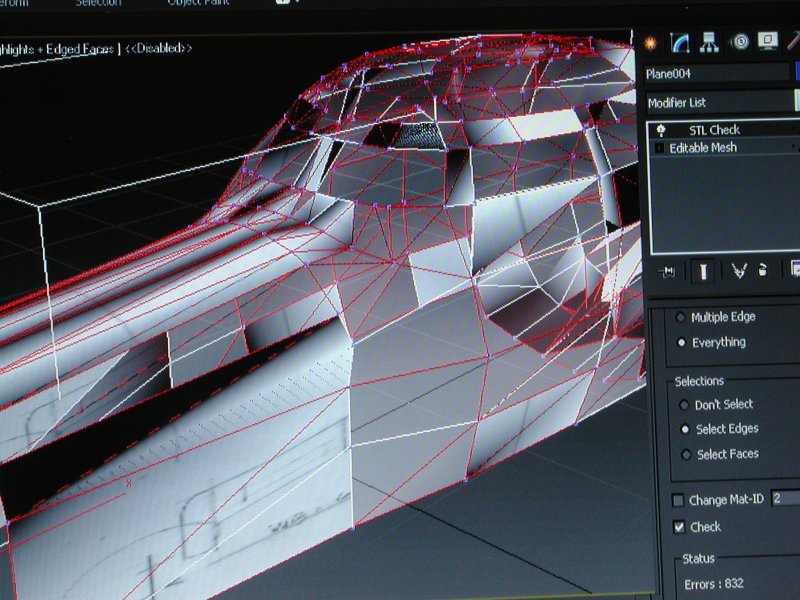800x600 pixels.
Task: Enable the Change Mat-ID checkbox
Action: tap(678, 500)
